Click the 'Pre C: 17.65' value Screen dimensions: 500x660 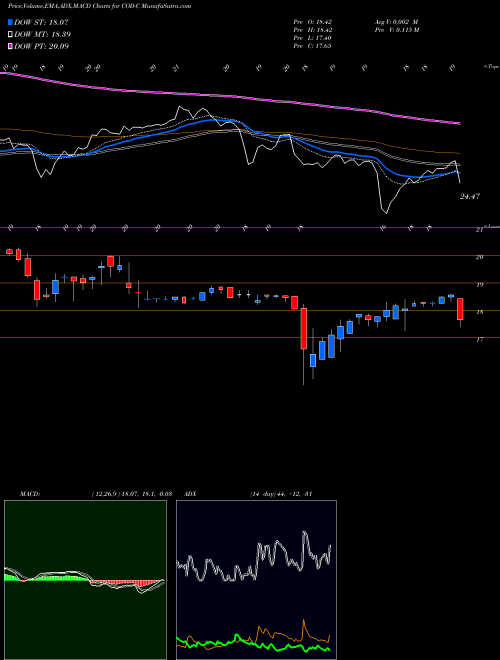pos(313,46)
